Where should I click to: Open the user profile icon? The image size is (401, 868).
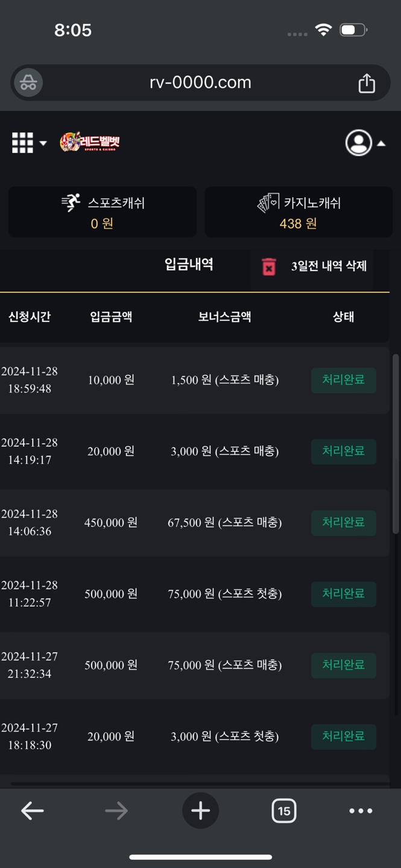click(358, 143)
